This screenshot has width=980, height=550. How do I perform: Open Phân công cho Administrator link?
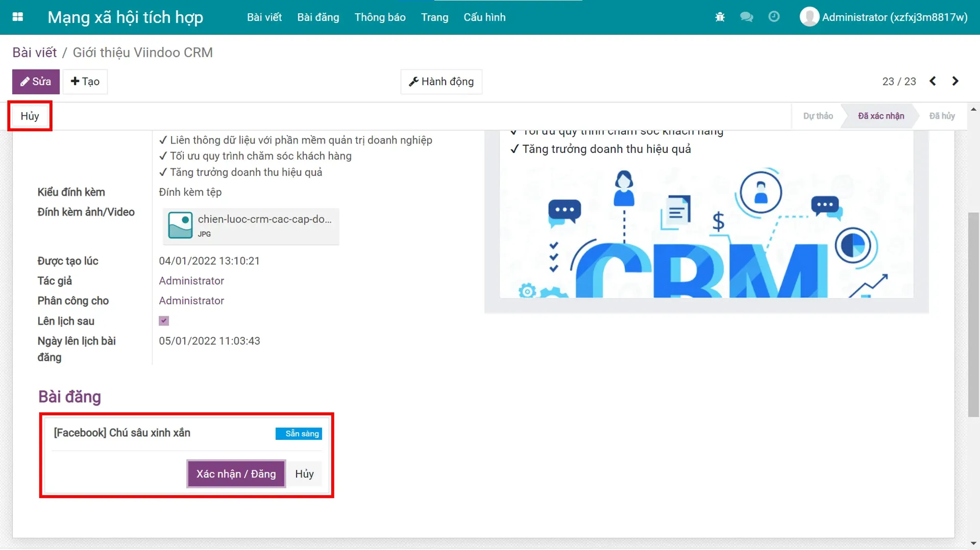191,301
